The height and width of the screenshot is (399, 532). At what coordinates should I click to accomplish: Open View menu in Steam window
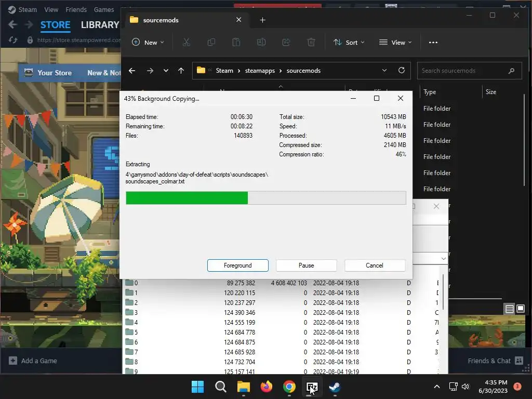coord(51,9)
